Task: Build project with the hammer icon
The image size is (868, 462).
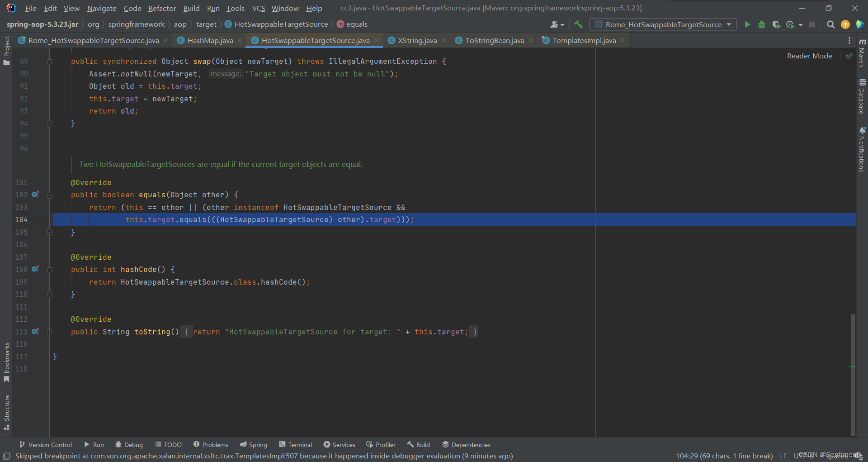Action: 578,24
